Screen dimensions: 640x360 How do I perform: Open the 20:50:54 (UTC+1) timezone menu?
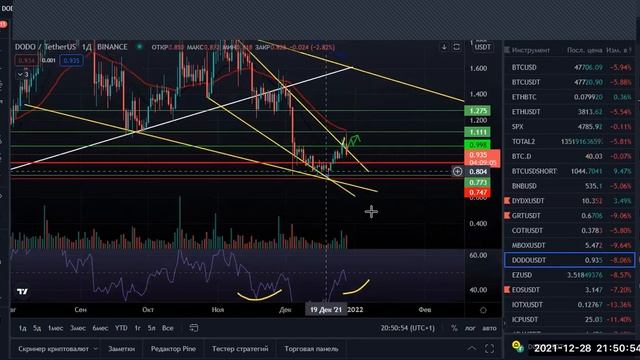(x=407, y=328)
